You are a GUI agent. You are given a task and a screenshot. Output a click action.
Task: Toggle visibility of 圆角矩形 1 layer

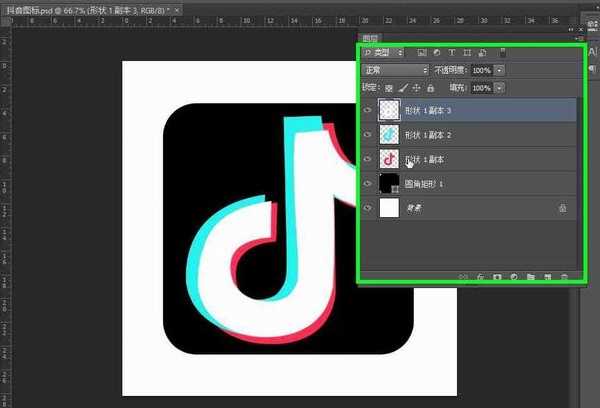click(368, 183)
